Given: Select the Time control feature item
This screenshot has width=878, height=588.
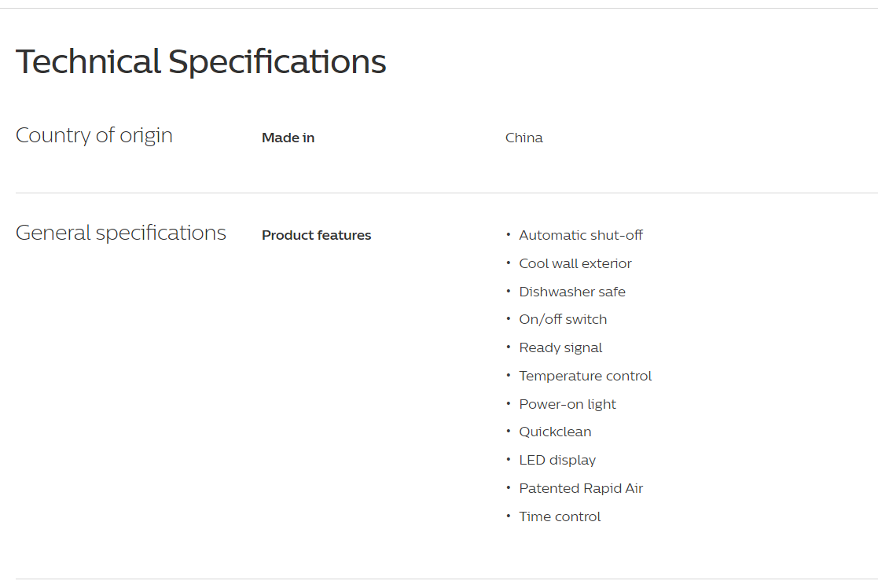Looking at the screenshot, I should (560, 516).
